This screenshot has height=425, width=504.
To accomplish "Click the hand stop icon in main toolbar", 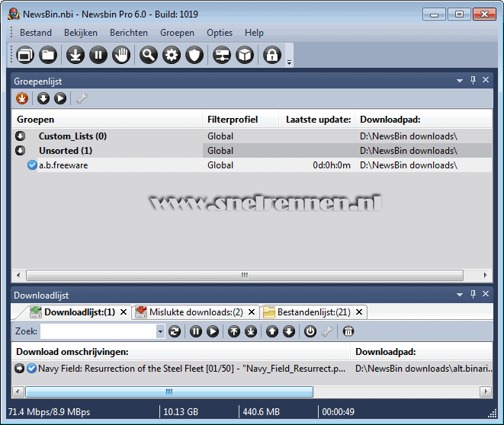I will (x=121, y=55).
